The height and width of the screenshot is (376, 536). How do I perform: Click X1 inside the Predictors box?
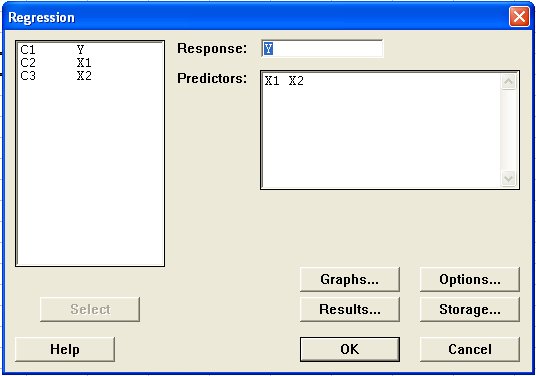[272, 81]
